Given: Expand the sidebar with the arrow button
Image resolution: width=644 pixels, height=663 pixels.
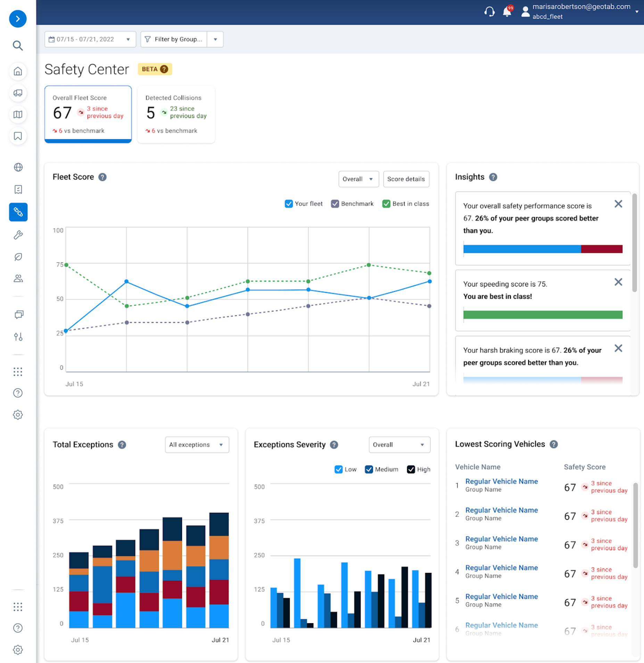Looking at the screenshot, I should click(x=18, y=19).
